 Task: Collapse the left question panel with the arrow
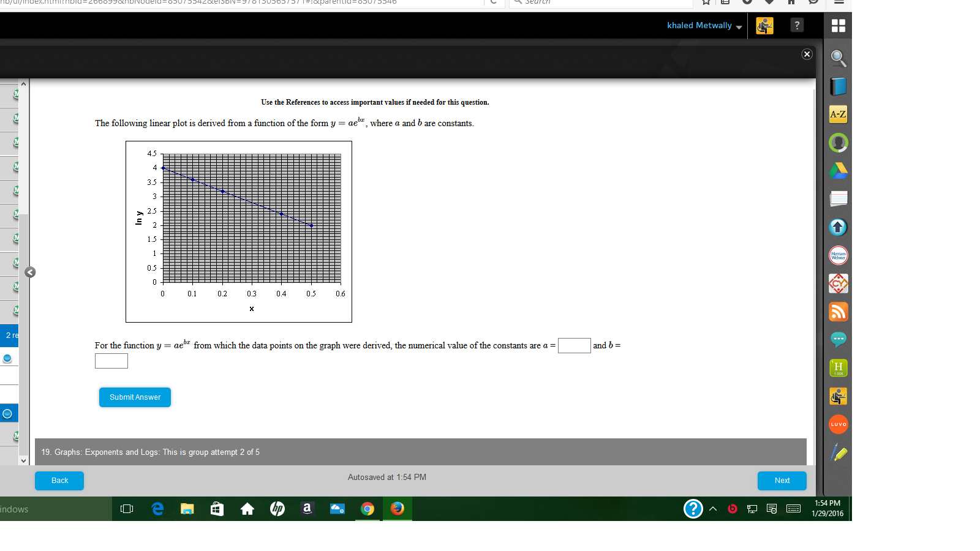point(29,272)
